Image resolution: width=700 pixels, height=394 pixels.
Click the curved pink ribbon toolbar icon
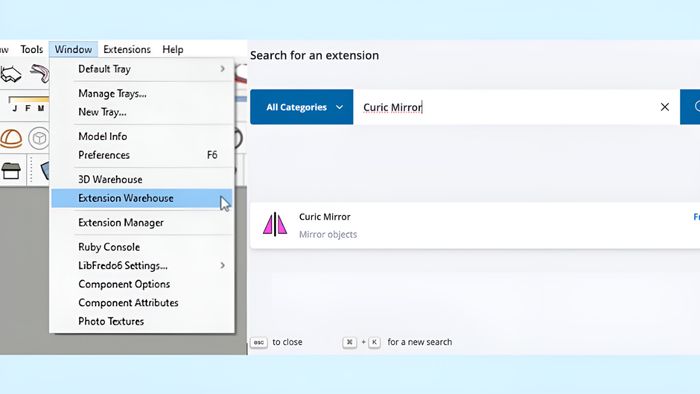click(x=40, y=74)
